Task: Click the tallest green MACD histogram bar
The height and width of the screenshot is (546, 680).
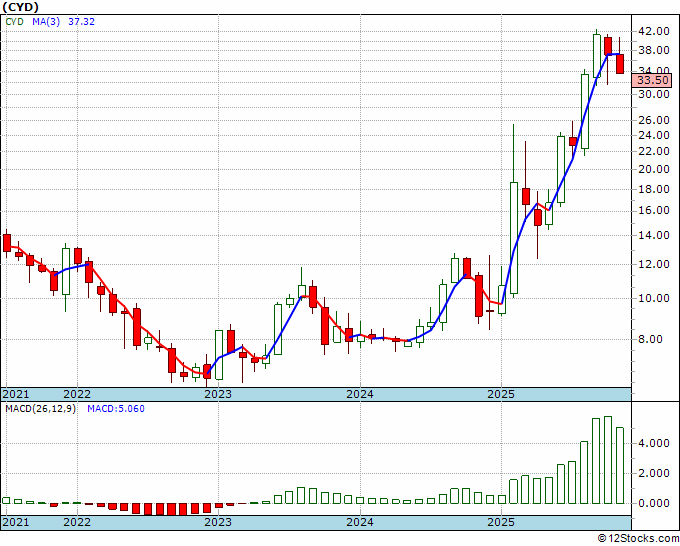Action: [608, 460]
